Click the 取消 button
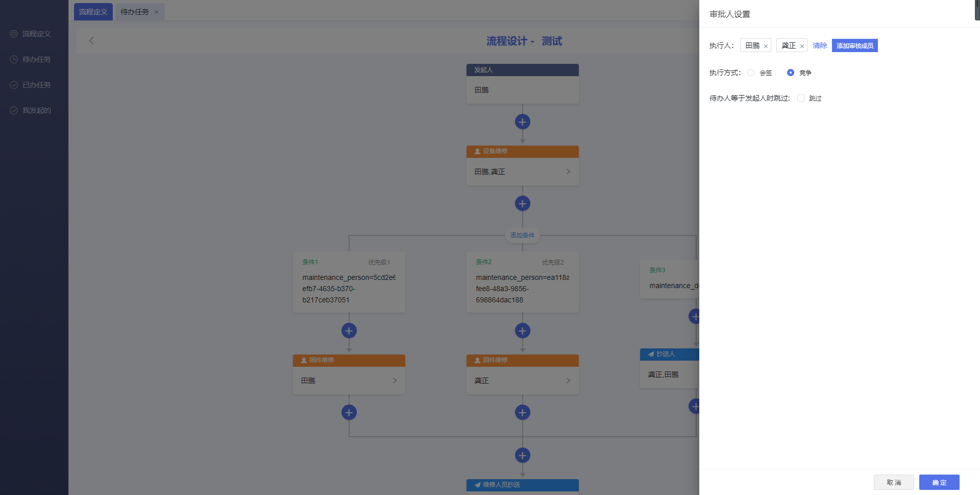The width and height of the screenshot is (980, 495). click(894, 482)
